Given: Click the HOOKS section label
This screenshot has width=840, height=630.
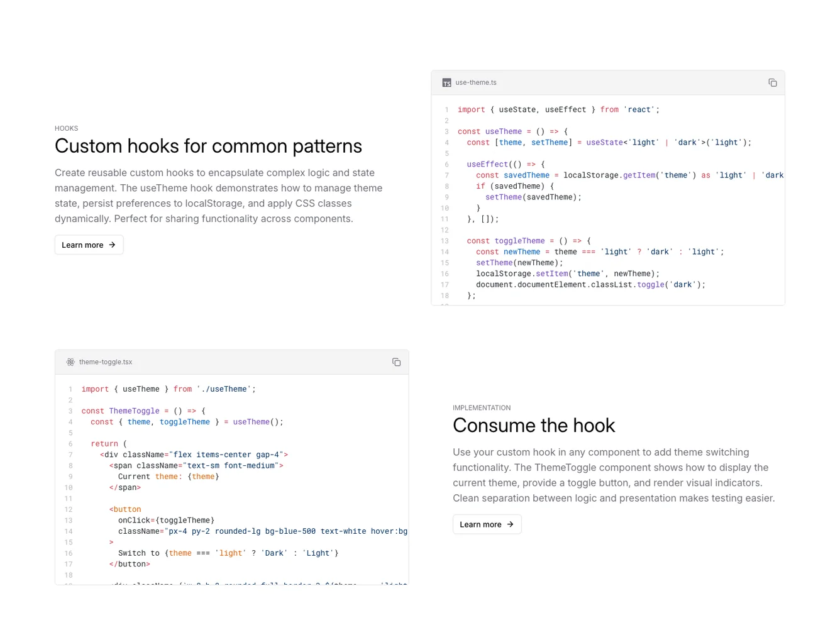Looking at the screenshot, I should point(66,128).
